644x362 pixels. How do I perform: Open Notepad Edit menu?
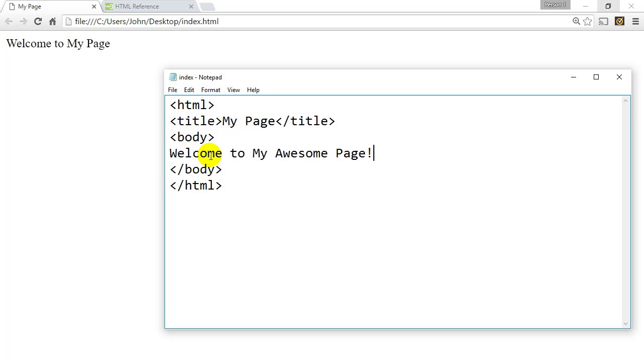(189, 90)
